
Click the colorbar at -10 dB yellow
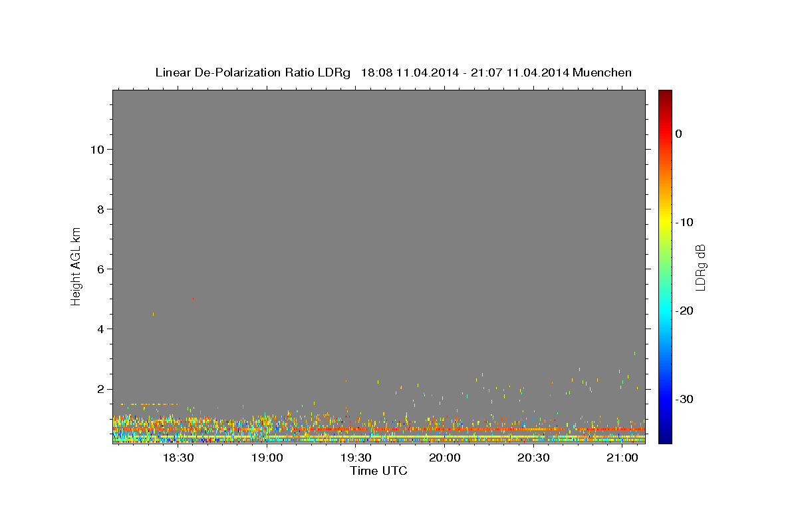coord(665,222)
